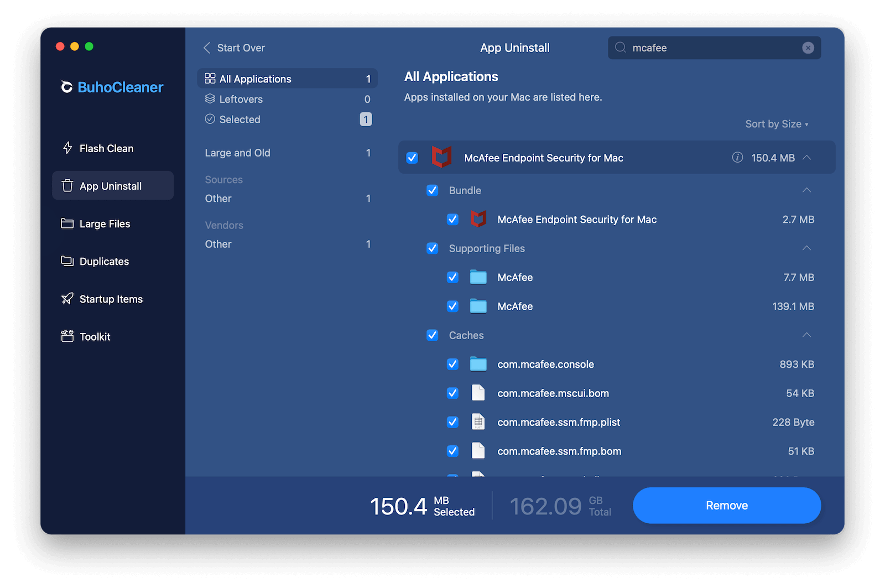This screenshot has height=588, width=885.
Task: Uncheck com.mcafee.mscui.bom item
Action: (x=452, y=393)
